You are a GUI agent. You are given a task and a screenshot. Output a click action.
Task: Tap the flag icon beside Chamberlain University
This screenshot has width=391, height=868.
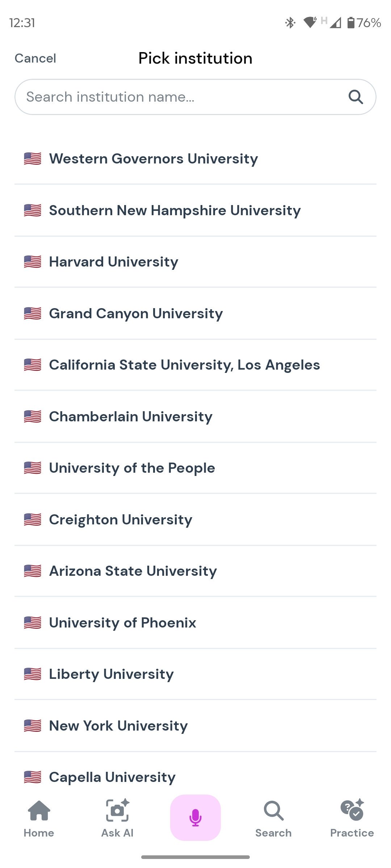click(x=33, y=417)
